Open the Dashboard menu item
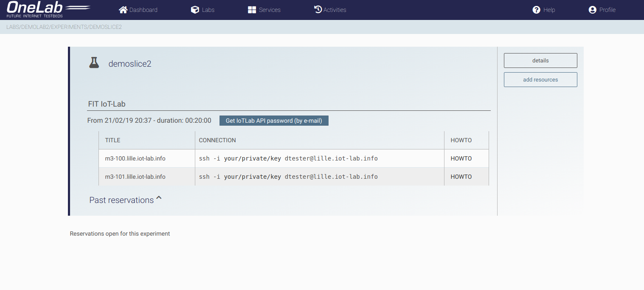 [x=143, y=10]
